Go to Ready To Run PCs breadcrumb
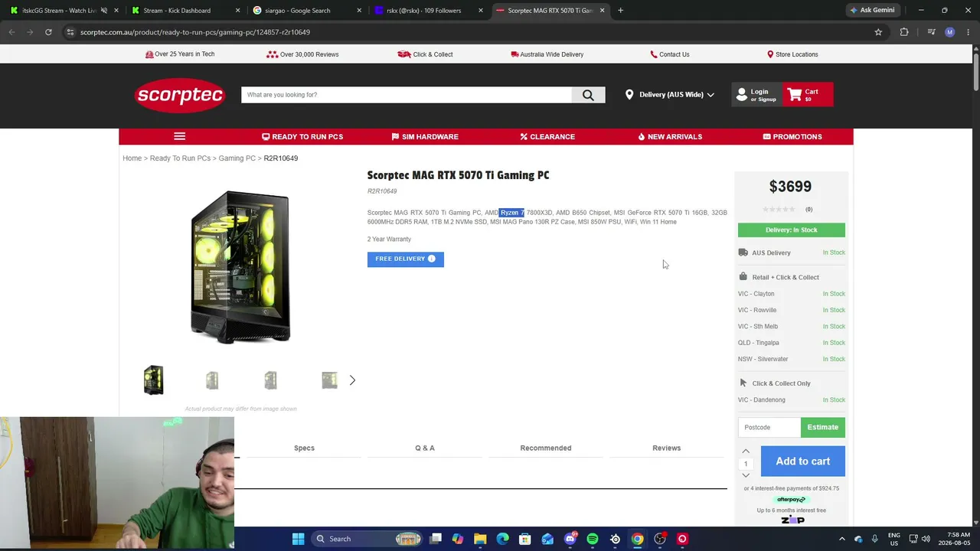The image size is (980, 551). pyautogui.click(x=180, y=158)
